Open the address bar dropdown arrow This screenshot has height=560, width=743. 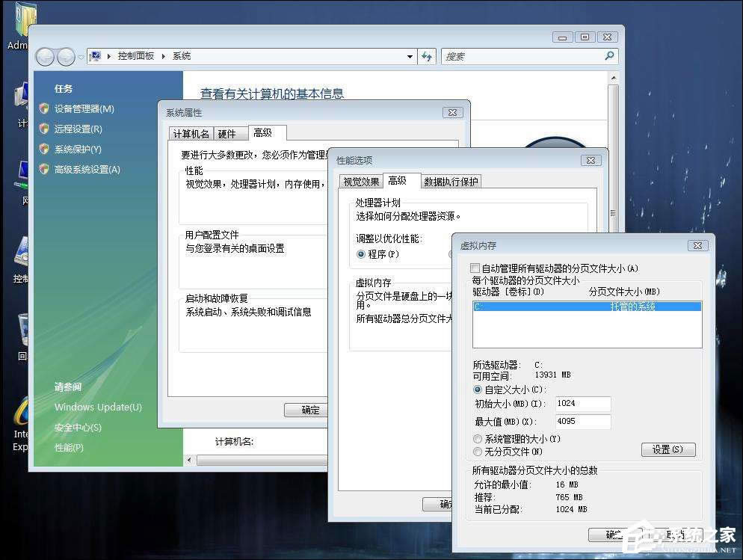point(410,57)
